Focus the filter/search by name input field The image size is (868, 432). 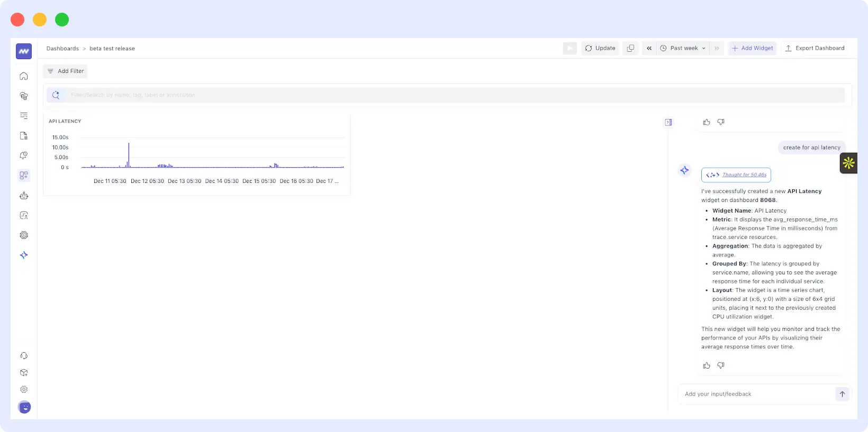[455, 95]
